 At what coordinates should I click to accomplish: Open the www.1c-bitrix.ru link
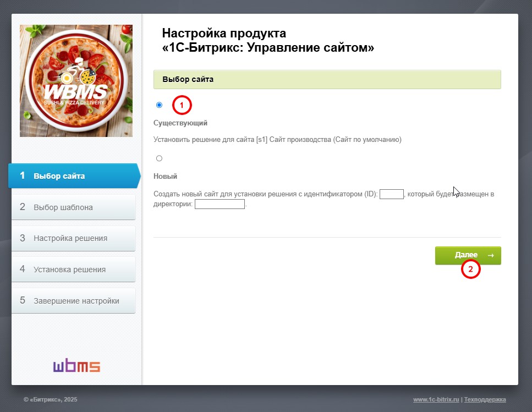pos(436,399)
